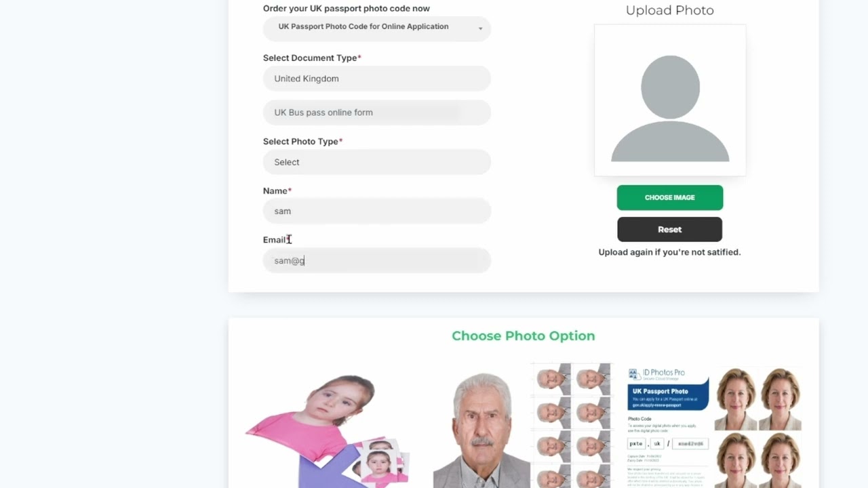Screen dimensions: 868x488
Task: Click the CHOOSE IMAGE button
Action: click(x=670, y=197)
